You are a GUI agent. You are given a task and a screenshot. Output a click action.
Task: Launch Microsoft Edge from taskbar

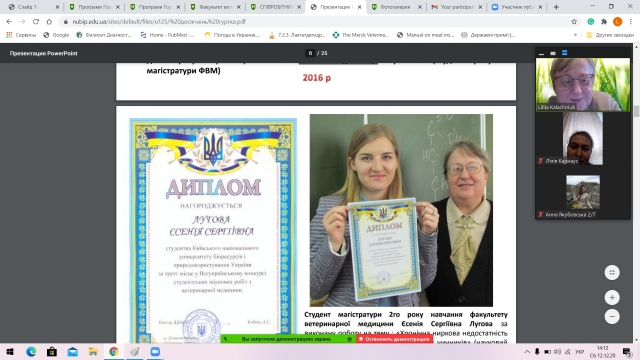31,352
